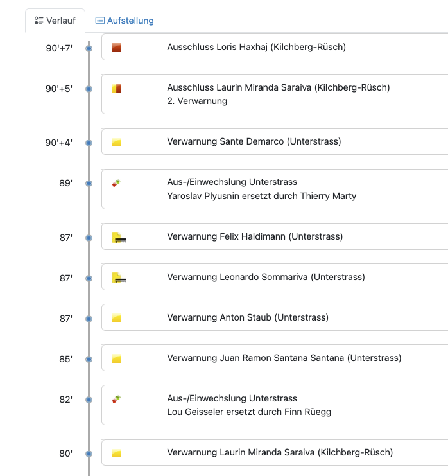Select the 90'+7' timeline marker dot

click(89, 48)
